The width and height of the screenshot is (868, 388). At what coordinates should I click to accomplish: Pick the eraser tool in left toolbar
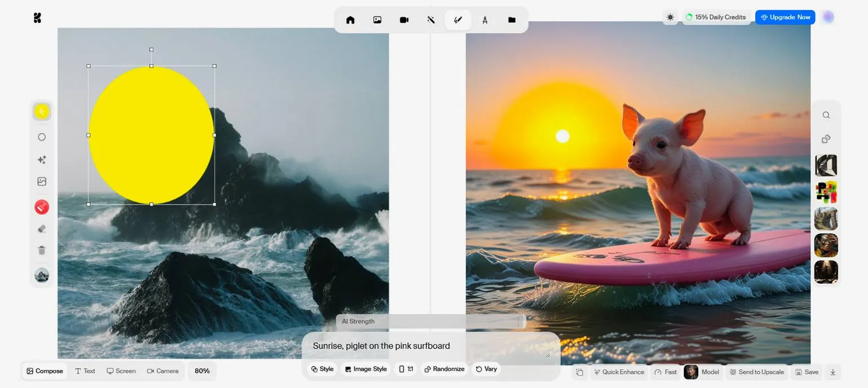click(42, 229)
